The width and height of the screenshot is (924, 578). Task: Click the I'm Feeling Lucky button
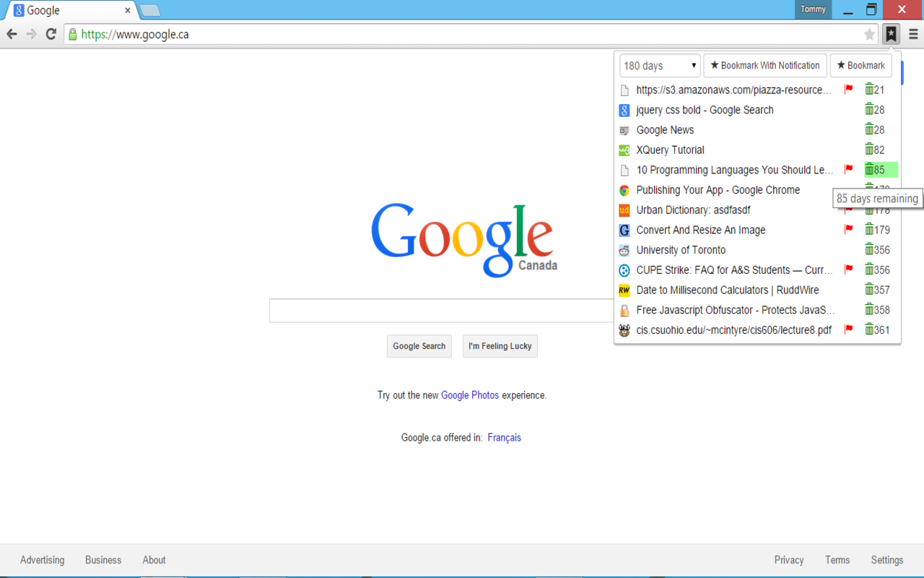click(500, 346)
